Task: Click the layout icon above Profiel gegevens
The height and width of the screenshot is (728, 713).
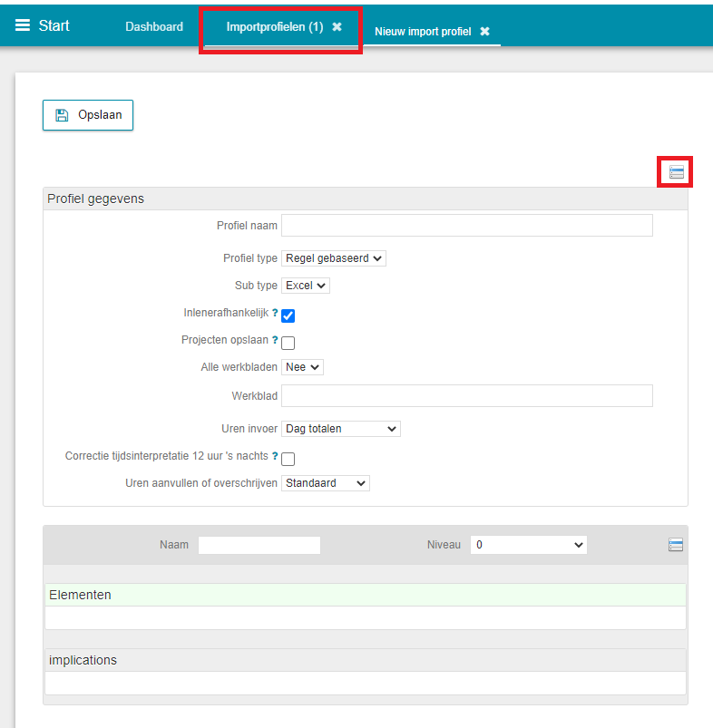Action: (x=676, y=172)
